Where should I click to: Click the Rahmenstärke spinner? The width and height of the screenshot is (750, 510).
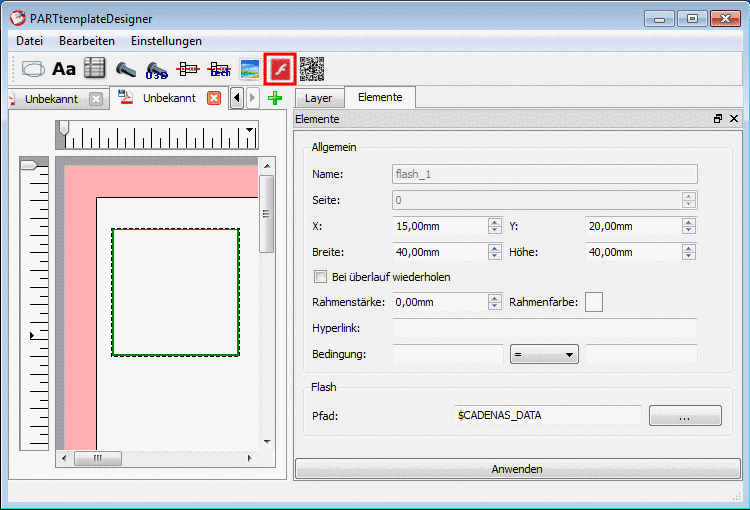pyautogui.click(x=495, y=302)
